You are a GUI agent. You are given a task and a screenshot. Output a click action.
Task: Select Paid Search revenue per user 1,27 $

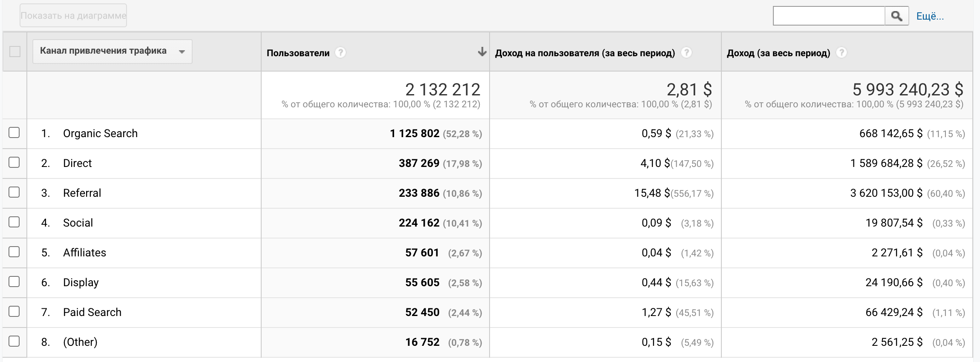[x=657, y=312]
